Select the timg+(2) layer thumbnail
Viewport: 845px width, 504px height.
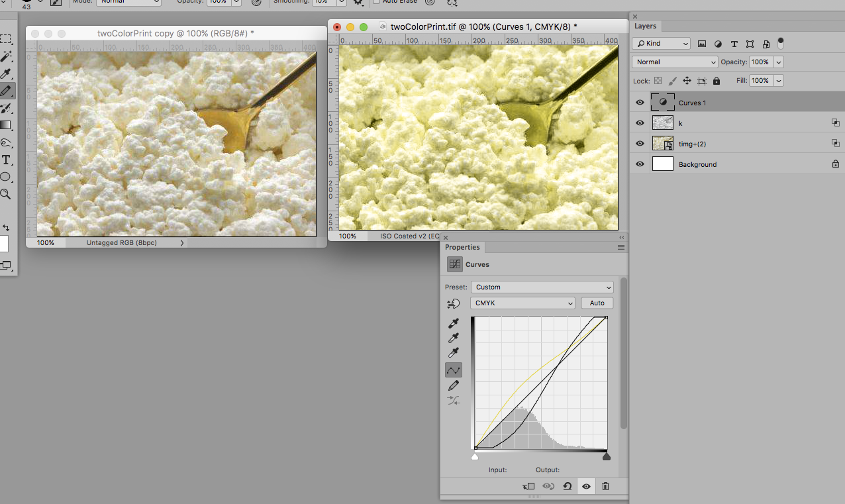663,143
